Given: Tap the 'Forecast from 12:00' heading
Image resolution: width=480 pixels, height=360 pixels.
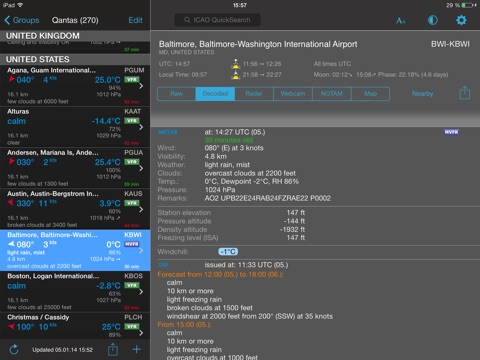Looking at the screenshot, I should coord(220,274).
